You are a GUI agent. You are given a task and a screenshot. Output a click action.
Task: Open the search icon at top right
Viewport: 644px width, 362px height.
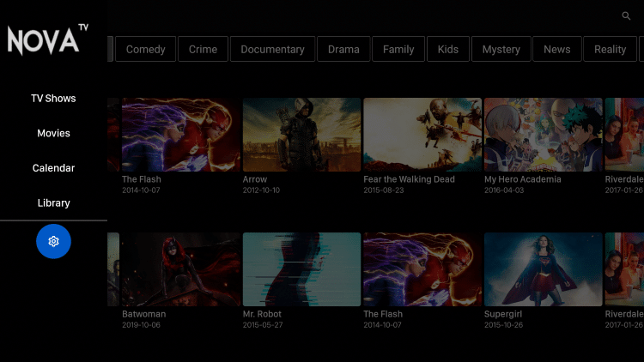pyautogui.click(x=626, y=16)
